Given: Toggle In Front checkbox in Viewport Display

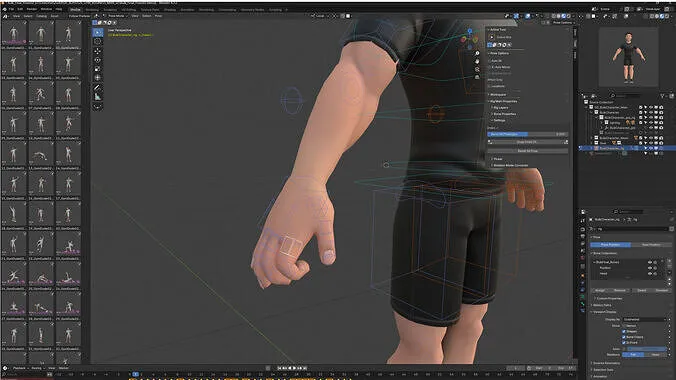Looking at the screenshot, I should coord(624,342).
